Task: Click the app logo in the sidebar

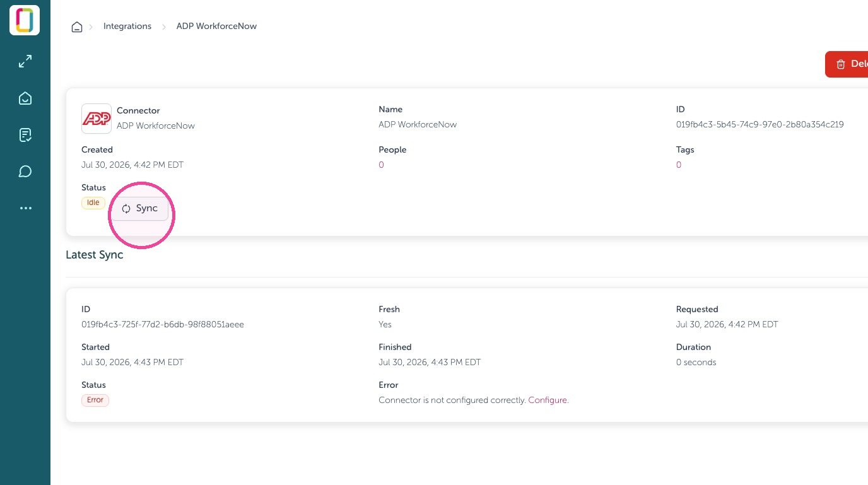Action: click(x=25, y=20)
